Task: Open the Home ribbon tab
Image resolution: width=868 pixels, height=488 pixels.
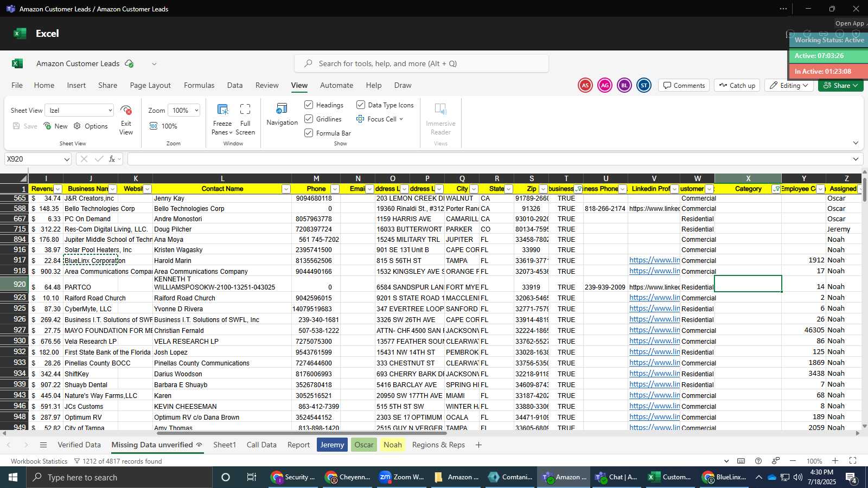Action: click(44, 85)
